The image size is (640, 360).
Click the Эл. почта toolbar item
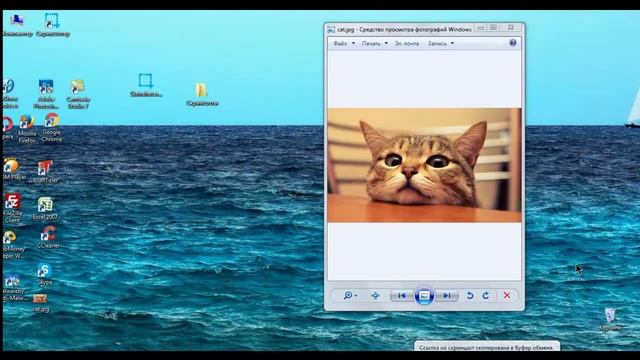click(x=407, y=43)
